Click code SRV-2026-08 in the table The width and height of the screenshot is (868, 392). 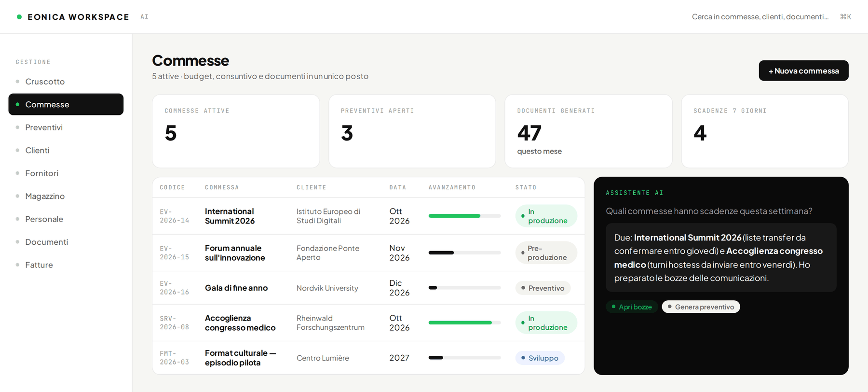coord(175,322)
